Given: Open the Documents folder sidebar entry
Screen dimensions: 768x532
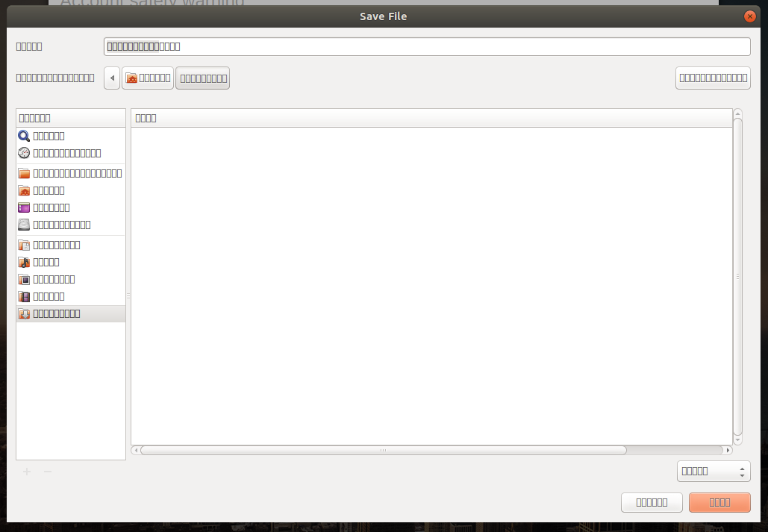Looking at the screenshot, I should pyautogui.click(x=70, y=245).
